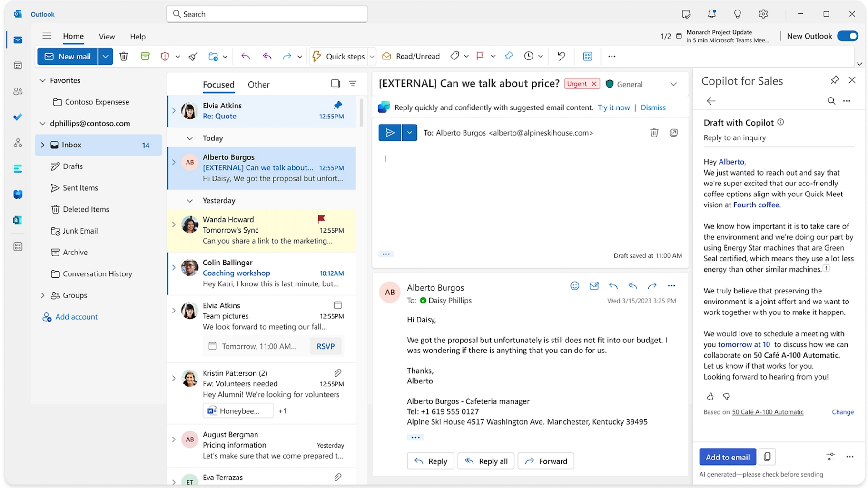The width and height of the screenshot is (868, 488).
Task: Go back in Copilot for Sales pane
Action: click(711, 101)
